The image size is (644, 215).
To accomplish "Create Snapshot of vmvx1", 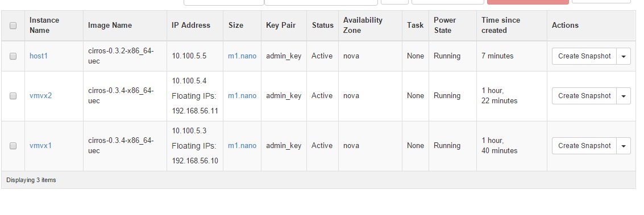I will pos(584,146).
